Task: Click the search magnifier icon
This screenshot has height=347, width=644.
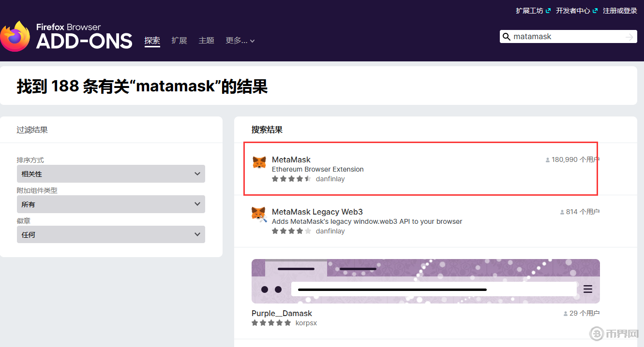Action: [x=507, y=37]
